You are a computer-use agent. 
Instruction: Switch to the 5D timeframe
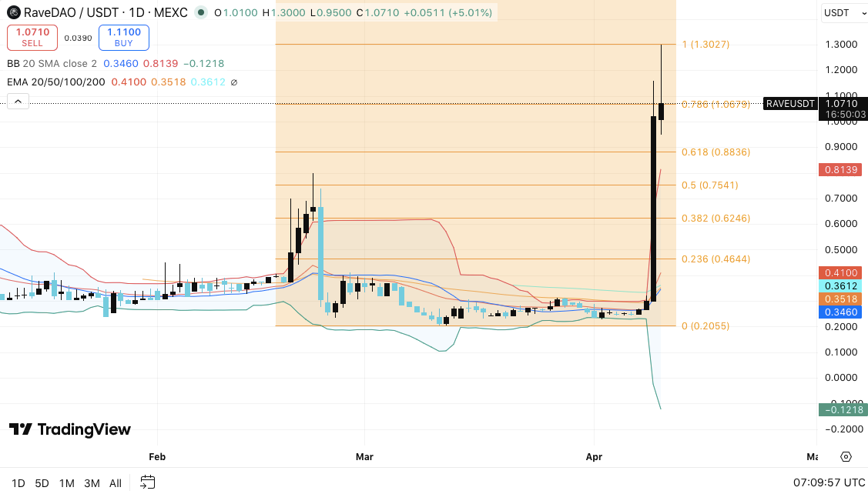pyautogui.click(x=41, y=483)
